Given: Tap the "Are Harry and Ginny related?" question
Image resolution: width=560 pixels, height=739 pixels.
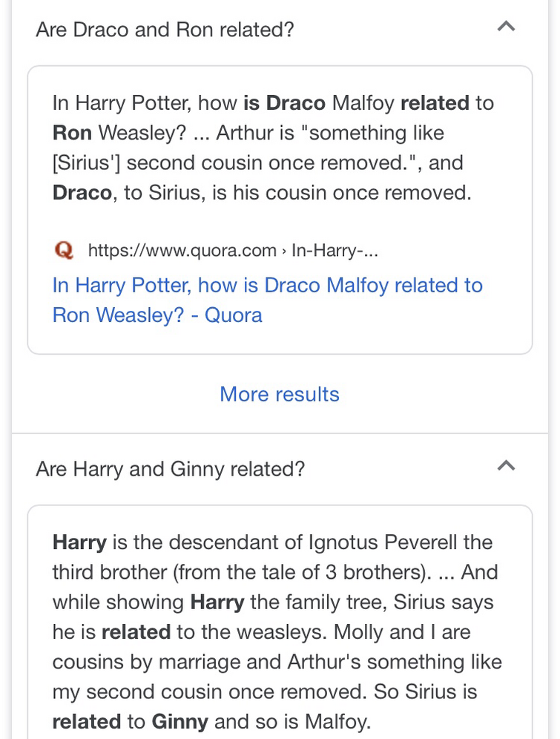Looking at the screenshot, I should pyautogui.click(x=171, y=469).
